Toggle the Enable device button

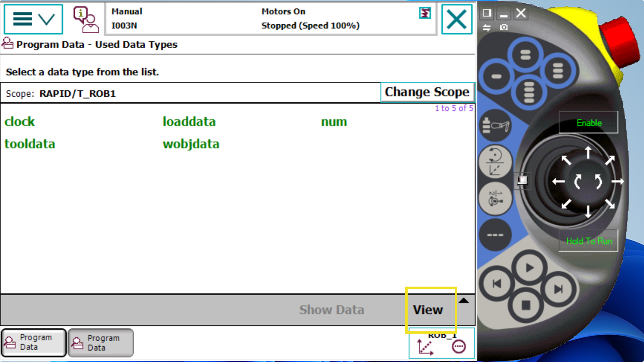589,122
